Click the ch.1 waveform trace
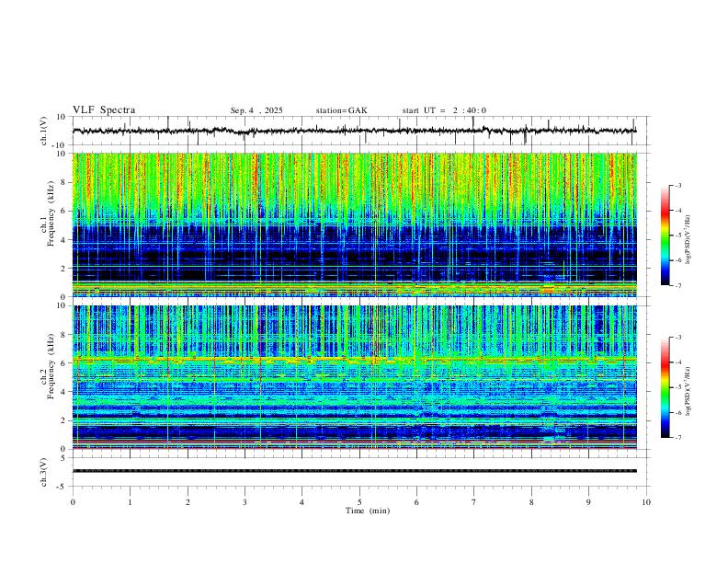This screenshot has width=728, height=563. tap(354, 131)
